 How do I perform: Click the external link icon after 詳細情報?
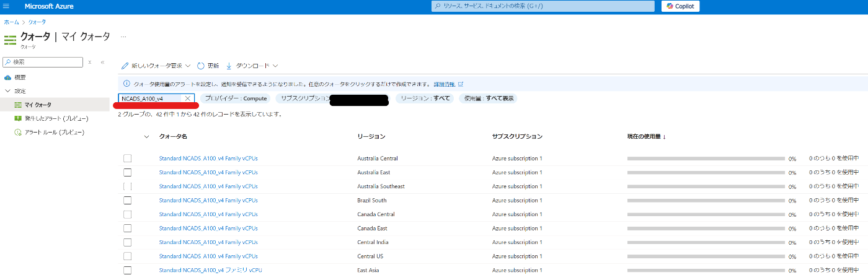[x=460, y=84]
